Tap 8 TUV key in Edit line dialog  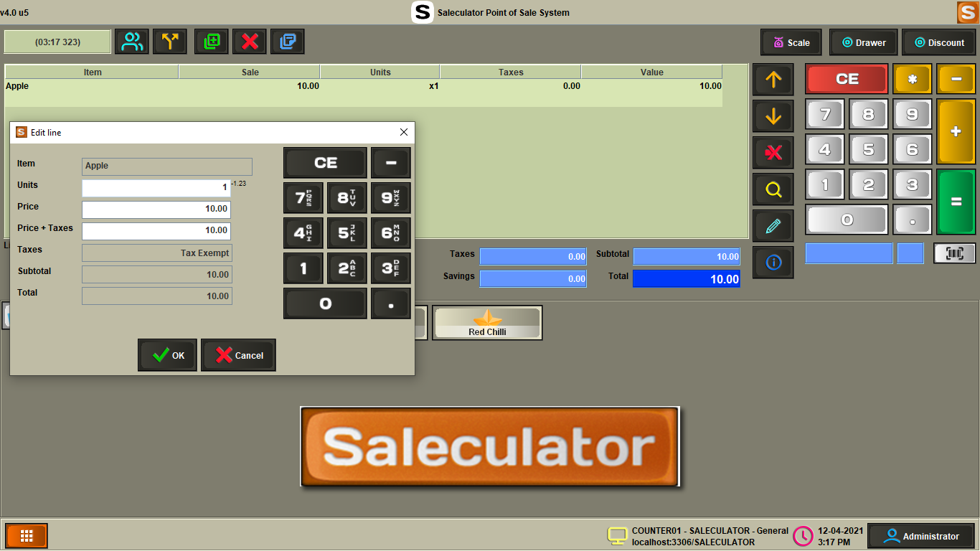click(x=347, y=198)
